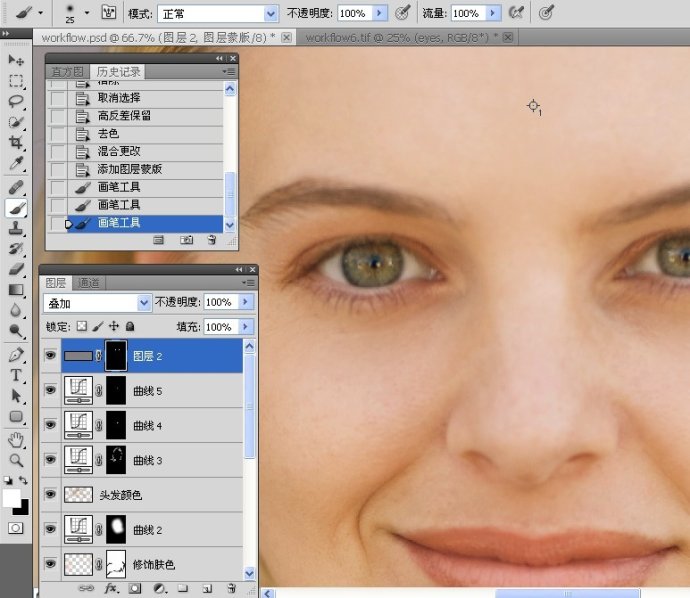Toggle tablet pressure for opacity

coord(402,13)
